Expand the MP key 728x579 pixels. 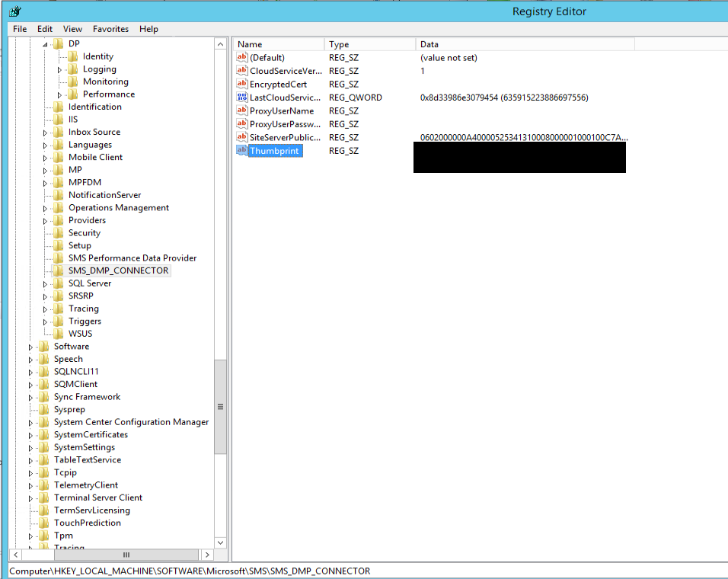[45, 171]
